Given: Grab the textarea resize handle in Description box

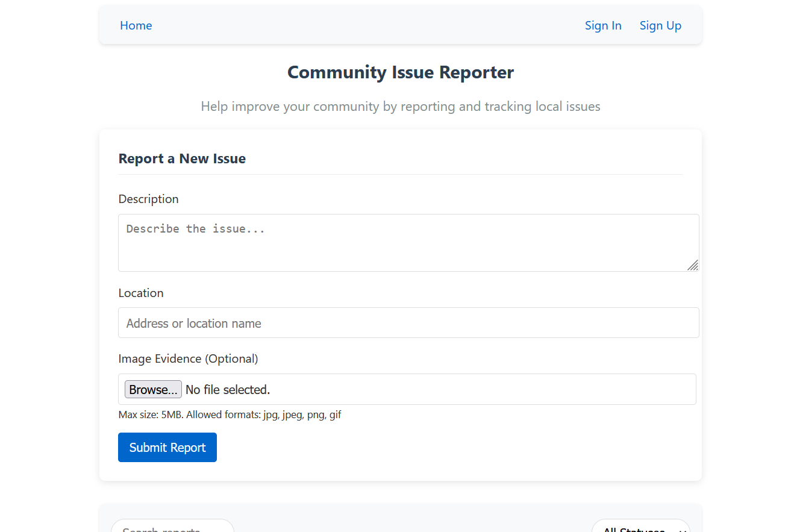Looking at the screenshot, I should coord(693,265).
